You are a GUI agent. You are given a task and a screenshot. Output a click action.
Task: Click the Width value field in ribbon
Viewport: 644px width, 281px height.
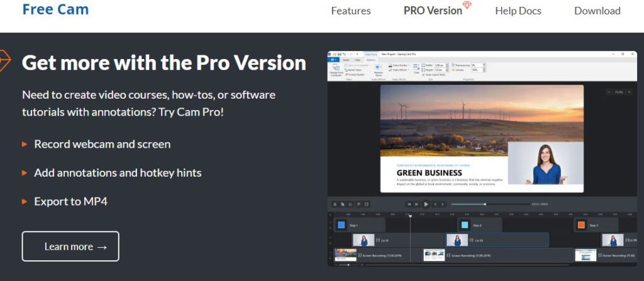[441, 65]
